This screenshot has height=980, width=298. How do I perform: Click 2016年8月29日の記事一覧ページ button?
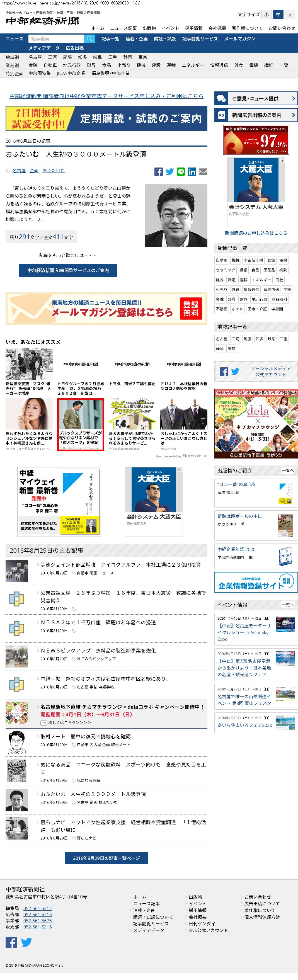(106, 858)
